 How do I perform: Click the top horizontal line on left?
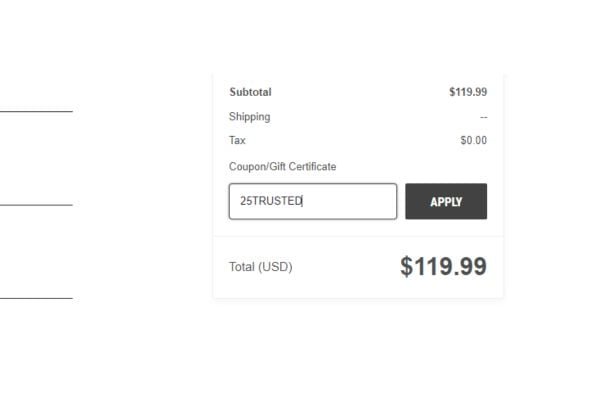click(x=36, y=111)
